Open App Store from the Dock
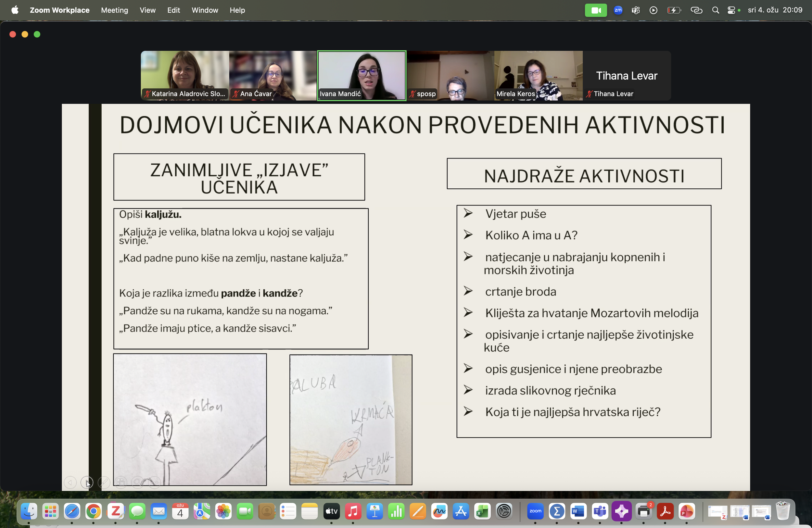 click(x=461, y=511)
